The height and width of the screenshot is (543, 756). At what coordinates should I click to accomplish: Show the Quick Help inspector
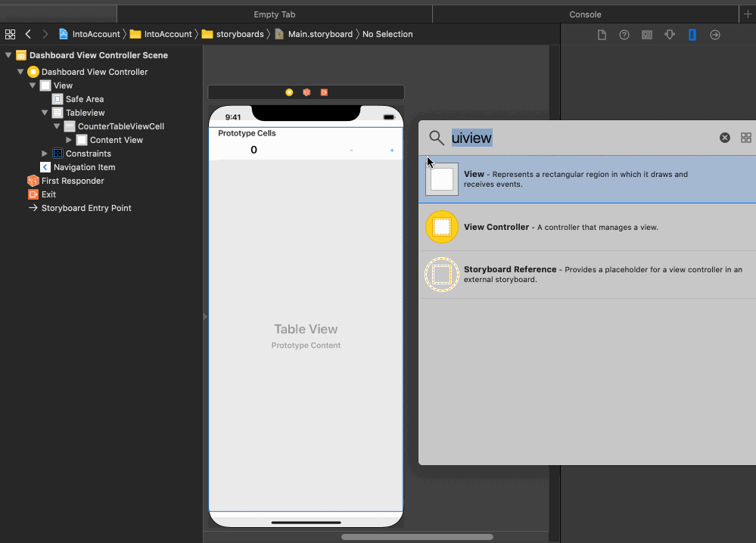624,34
